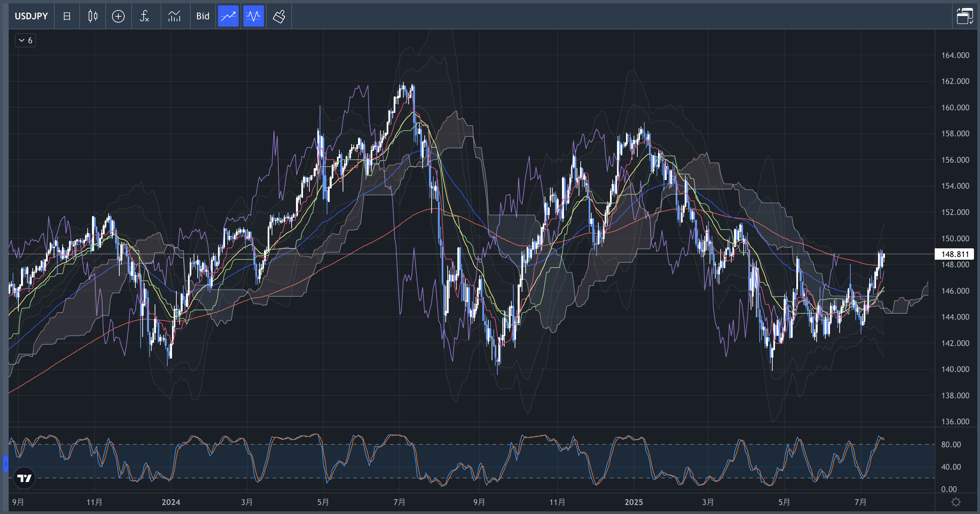The height and width of the screenshot is (514, 980).
Task: Open the TradingView logo in the corner
Action: click(24, 478)
